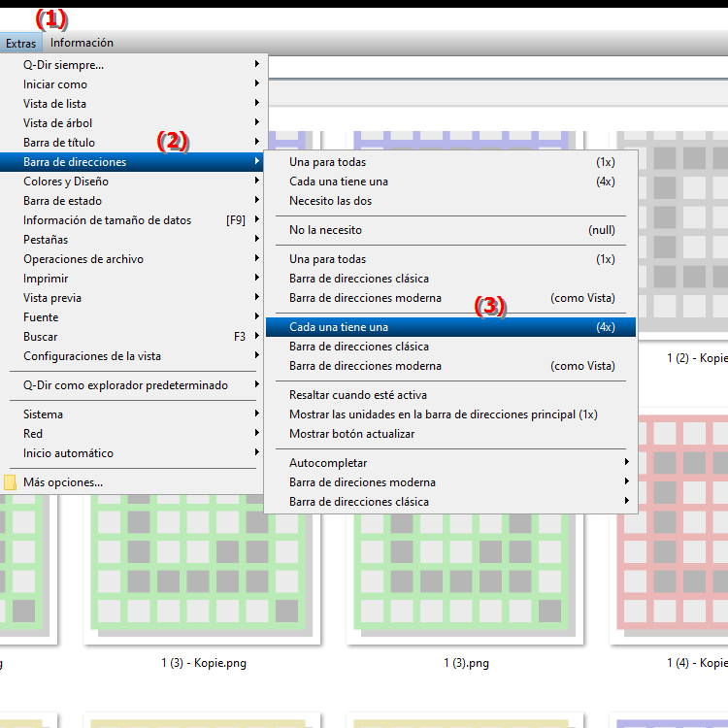Open the Vista de árbol submenu
This screenshot has width=728, height=728.
pos(131,123)
